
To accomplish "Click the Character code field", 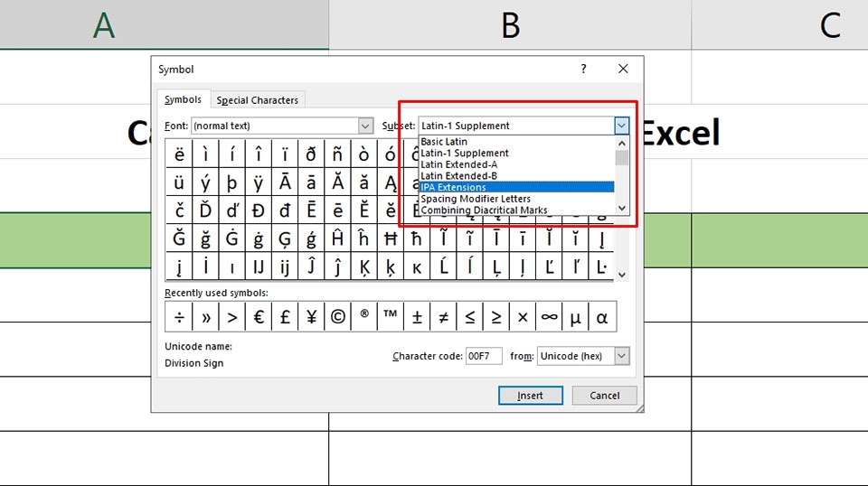I will point(484,356).
